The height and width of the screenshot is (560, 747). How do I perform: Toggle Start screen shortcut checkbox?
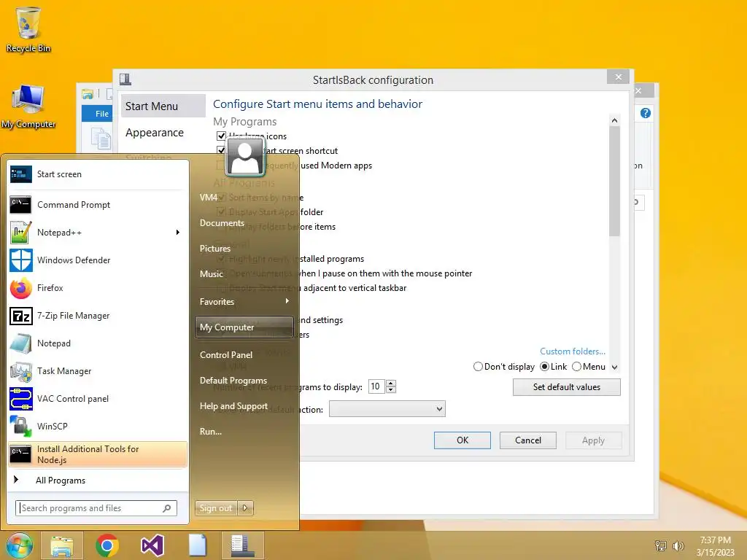(x=221, y=150)
